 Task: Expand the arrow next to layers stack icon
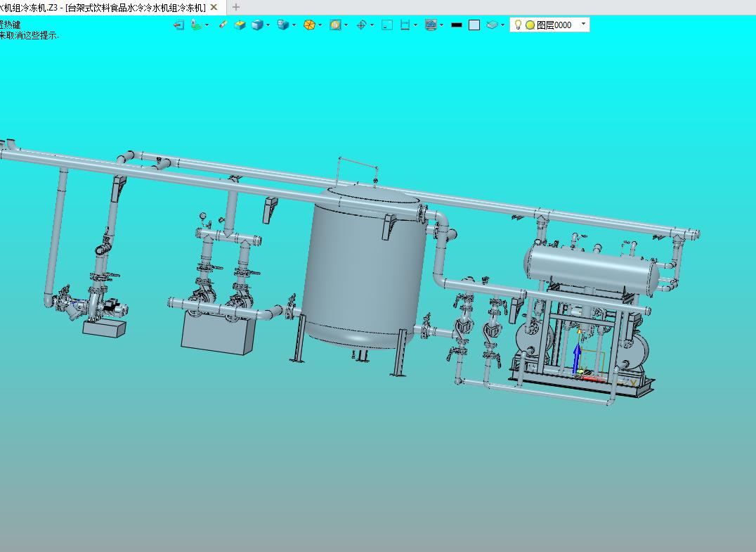click(x=502, y=25)
